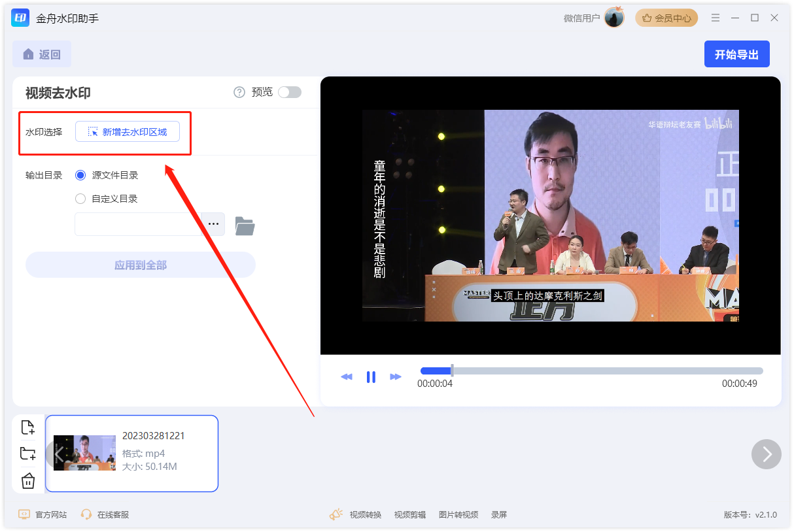Select the 源文件目录 radio option
This screenshot has height=532, width=794.
coord(79,175)
